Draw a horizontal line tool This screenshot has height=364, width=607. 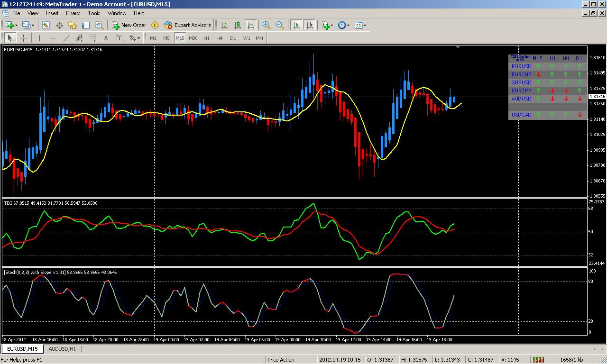tap(53, 38)
